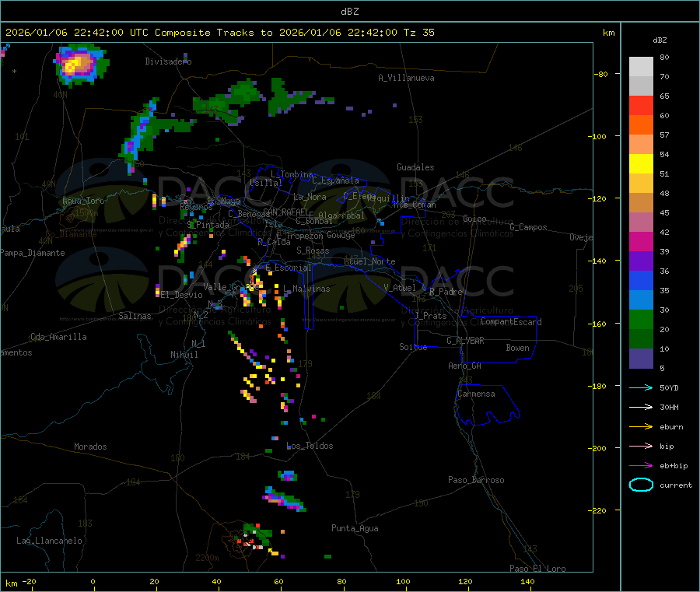Click the pink bip arrow icon
The width and height of the screenshot is (700, 592).
coord(641,446)
